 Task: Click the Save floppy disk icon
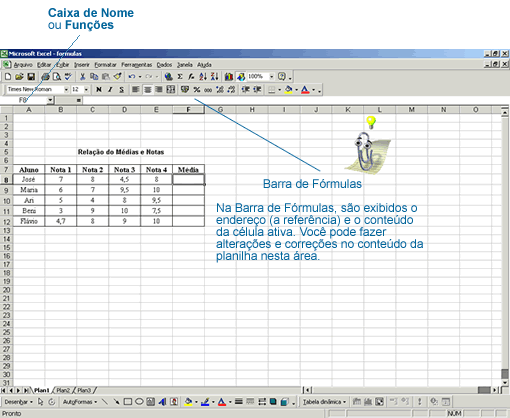point(31,77)
